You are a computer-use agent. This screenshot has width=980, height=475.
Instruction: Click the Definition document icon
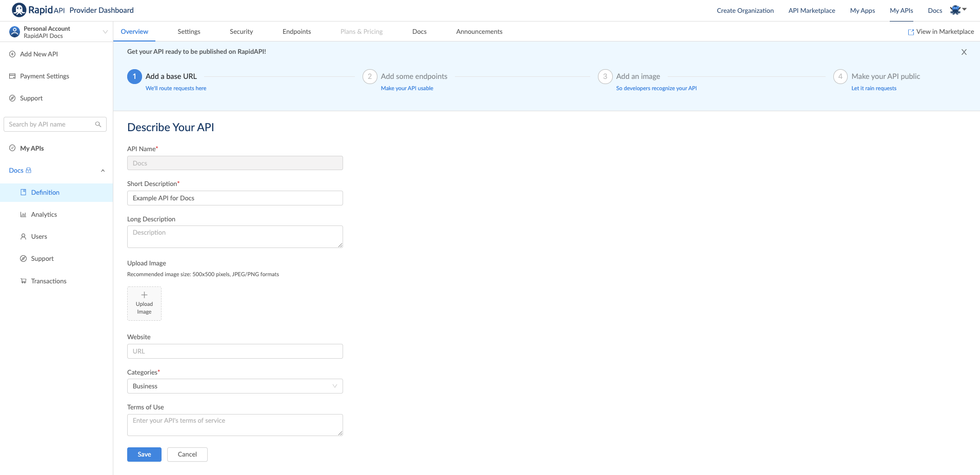tap(23, 192)
